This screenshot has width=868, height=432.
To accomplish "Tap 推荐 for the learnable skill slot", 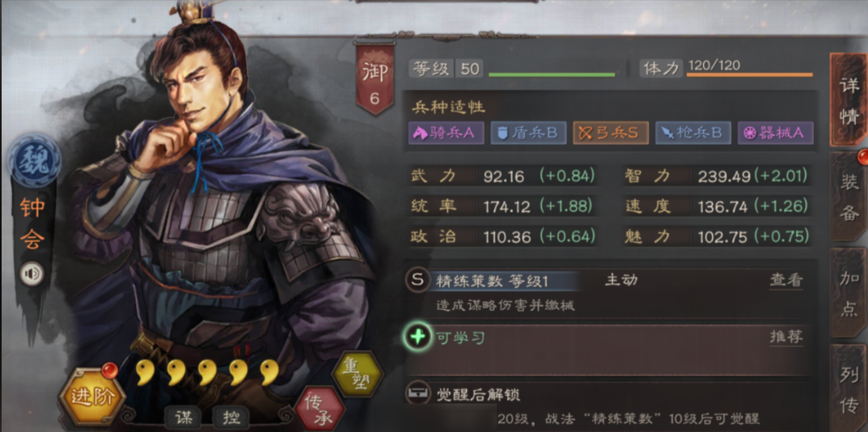I will 786,337.
